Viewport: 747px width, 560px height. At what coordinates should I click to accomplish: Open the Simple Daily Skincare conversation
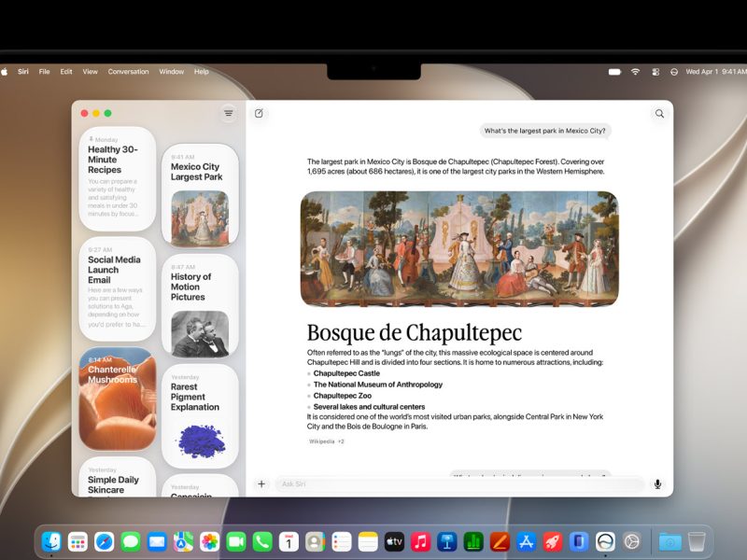118,477
